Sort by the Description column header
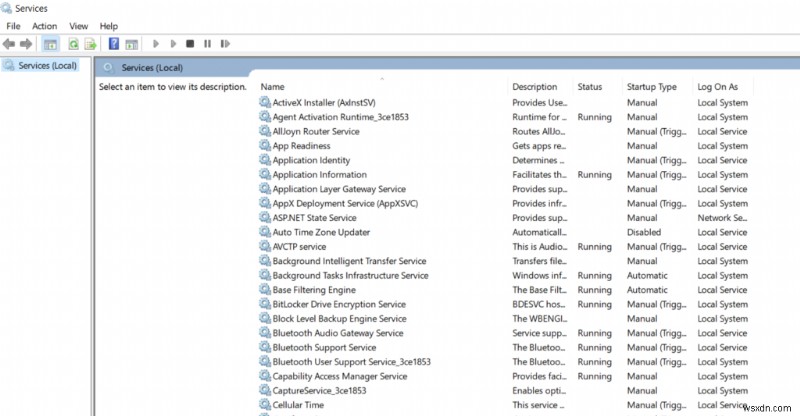800x416 pixels. point(535,87)
